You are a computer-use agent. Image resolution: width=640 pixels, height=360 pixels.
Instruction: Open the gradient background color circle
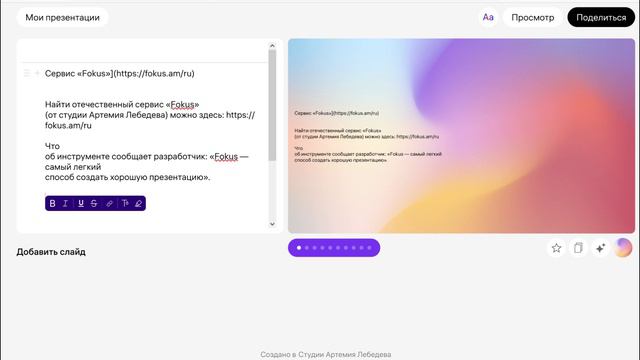[623, 248]
